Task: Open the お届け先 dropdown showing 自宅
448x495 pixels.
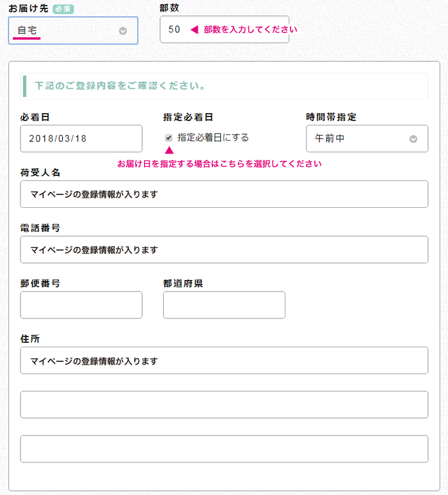Action: tap(73, 30)
